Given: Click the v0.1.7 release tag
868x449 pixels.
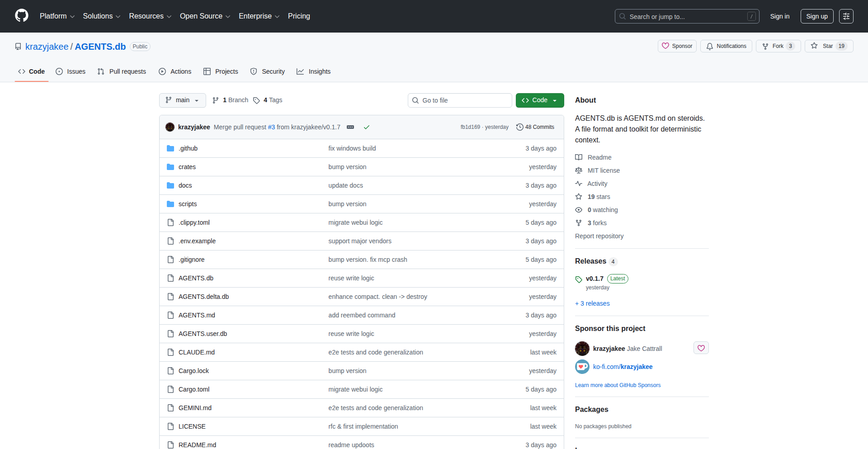Looking at the screenshot, I should (594, 279).
